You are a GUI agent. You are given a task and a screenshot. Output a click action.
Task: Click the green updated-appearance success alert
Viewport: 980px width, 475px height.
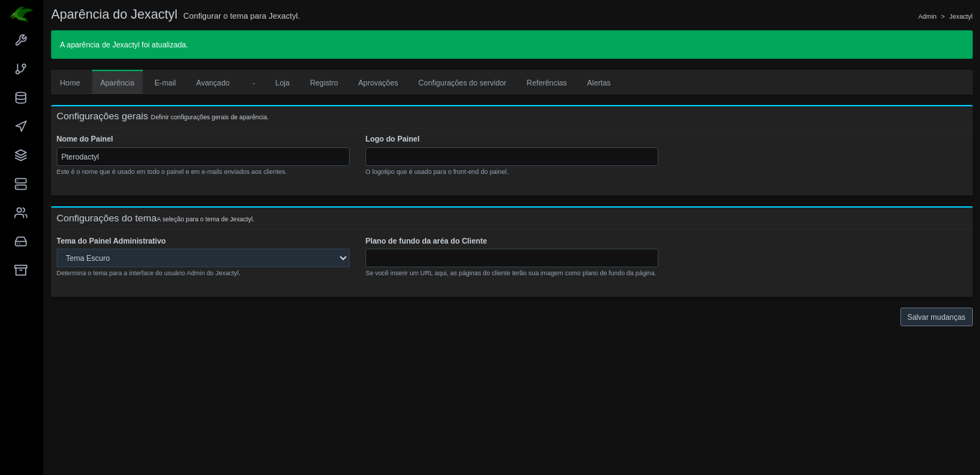coord(512,45)
